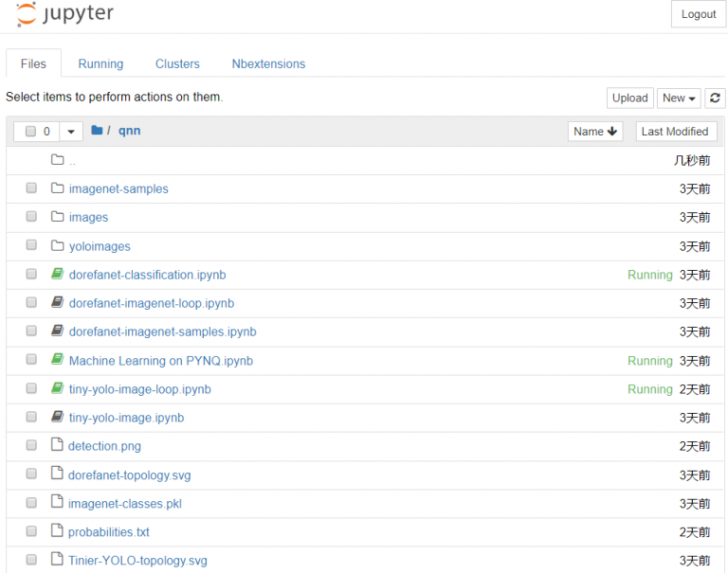Open the New dropdown menu

(680, 98)
